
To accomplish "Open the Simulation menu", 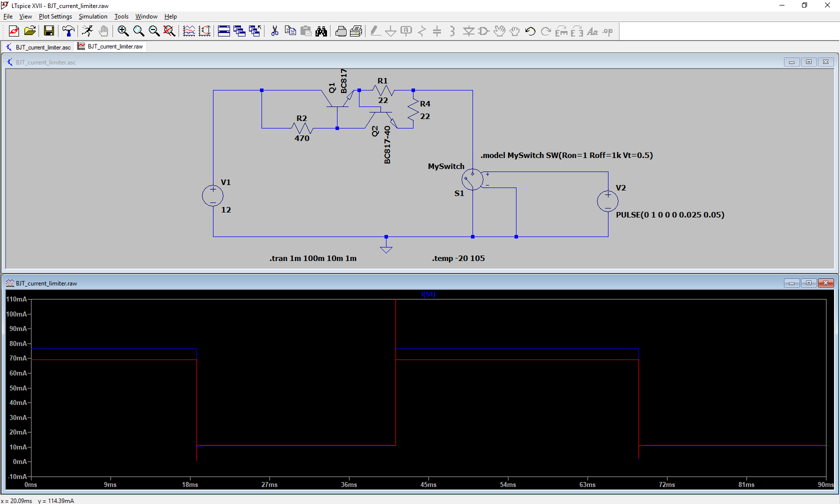I will pos(93,16).
